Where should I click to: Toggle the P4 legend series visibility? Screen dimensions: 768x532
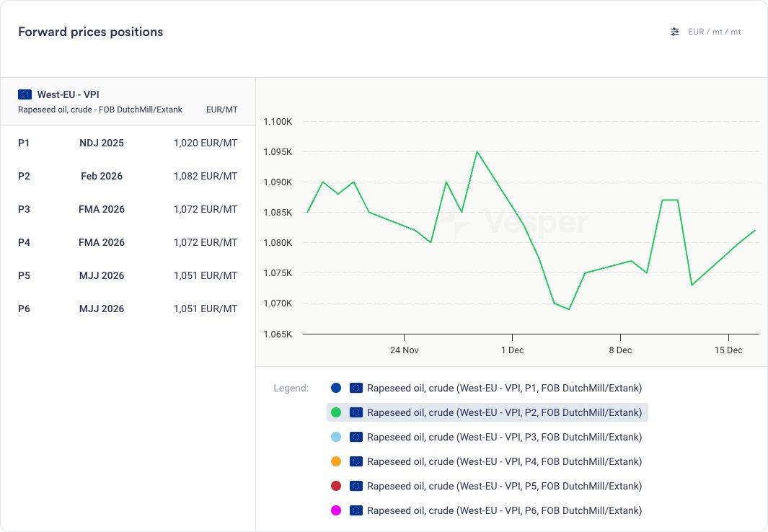pos(503,461)
